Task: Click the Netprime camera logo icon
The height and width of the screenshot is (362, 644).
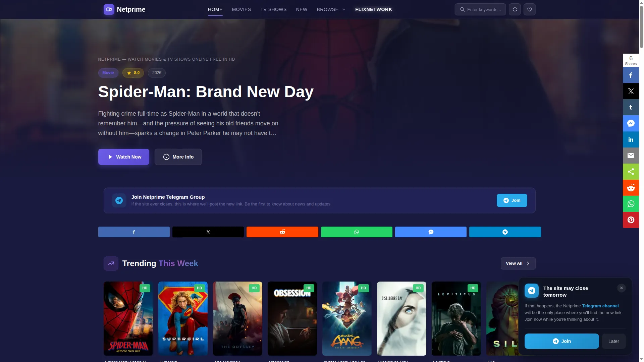Action: point(109,9)
